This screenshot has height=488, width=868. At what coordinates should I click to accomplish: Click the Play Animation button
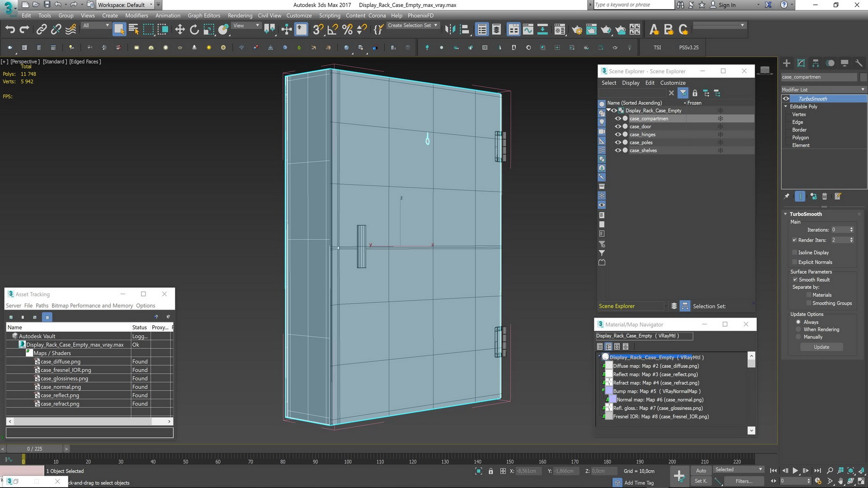(x=795, y=471)
